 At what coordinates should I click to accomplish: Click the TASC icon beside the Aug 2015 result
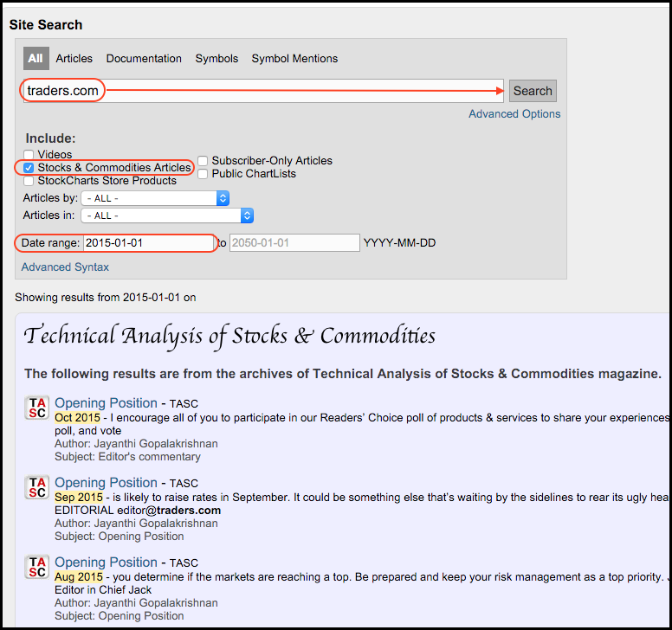pos(37,567)
